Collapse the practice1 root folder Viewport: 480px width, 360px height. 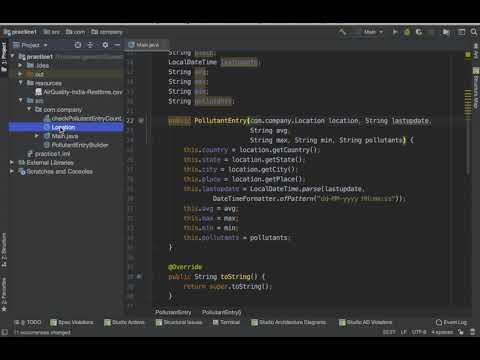coord(12,56)
